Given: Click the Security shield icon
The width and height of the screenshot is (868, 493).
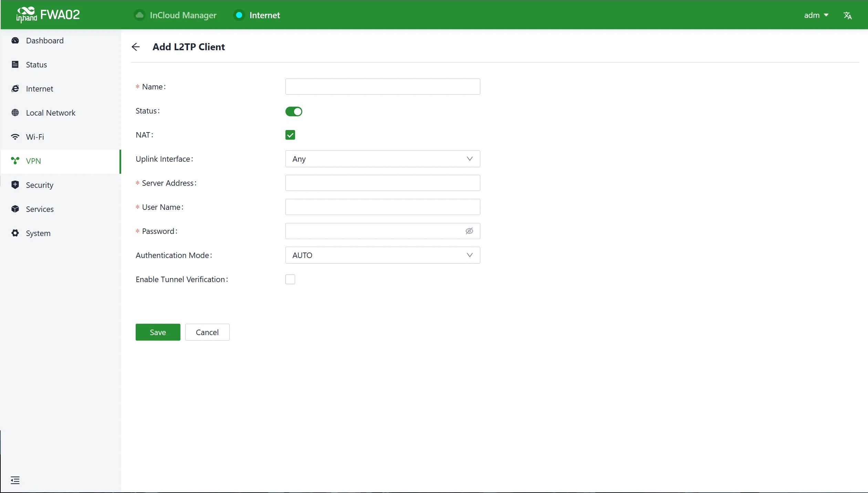Looking at the screenshot, I should [x=15, y=185].
